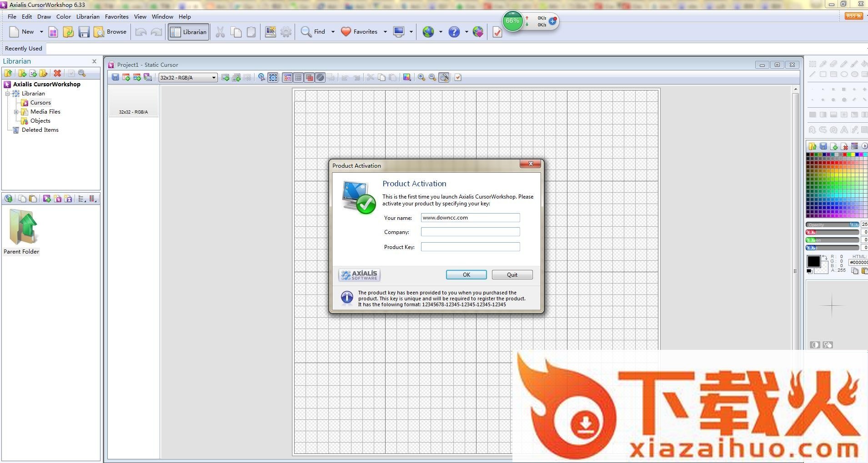This screenshot has width=868, height=463.
Task: Select Objects folder in Librarian tree
Action: click(x=40, y=121)
